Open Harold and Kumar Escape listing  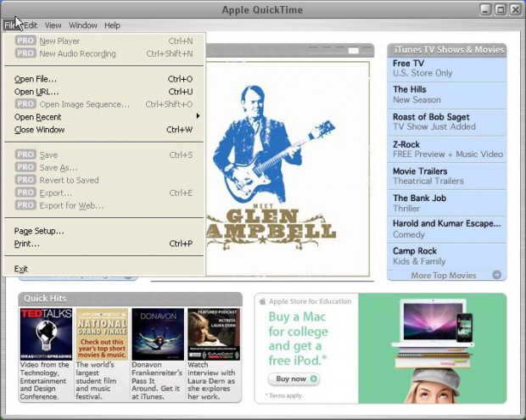pos(447,230)
